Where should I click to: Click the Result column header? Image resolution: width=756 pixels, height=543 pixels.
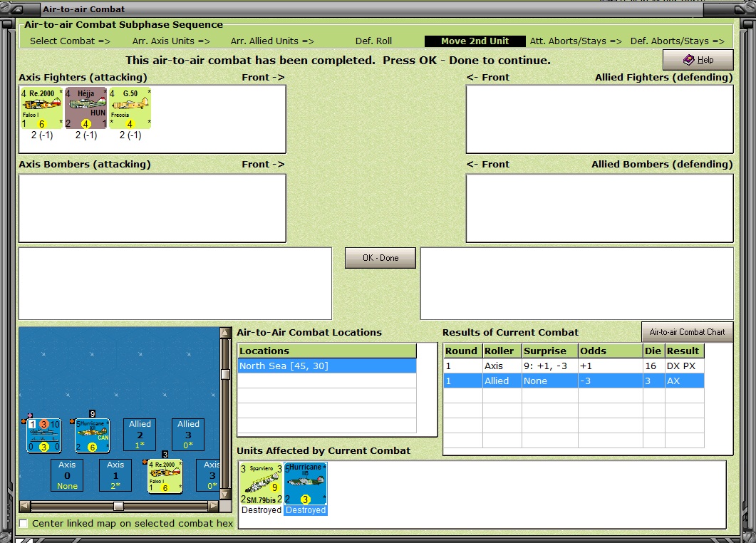(685, 351)
